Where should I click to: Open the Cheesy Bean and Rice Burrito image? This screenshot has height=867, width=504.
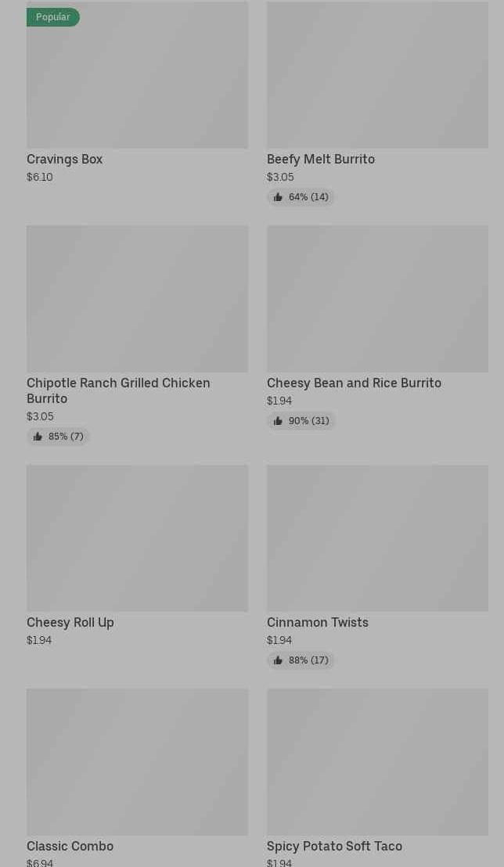pyautogui.click(x=377, y=299)
